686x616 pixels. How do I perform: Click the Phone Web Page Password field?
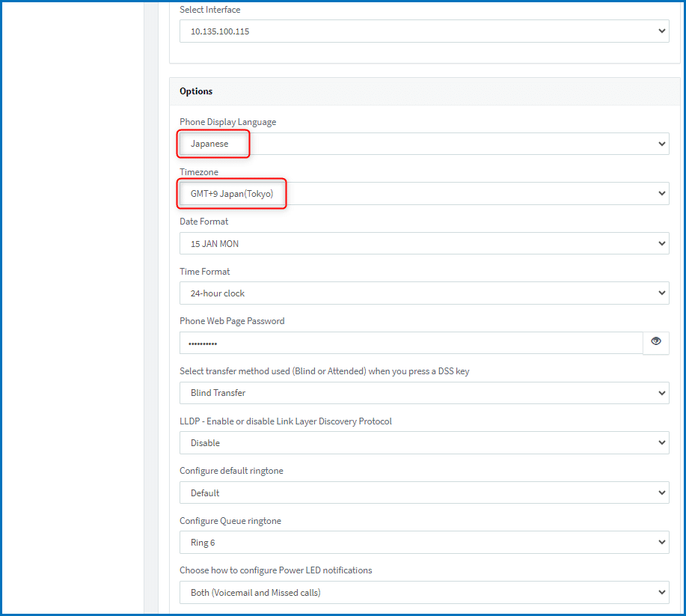(411, 343)
